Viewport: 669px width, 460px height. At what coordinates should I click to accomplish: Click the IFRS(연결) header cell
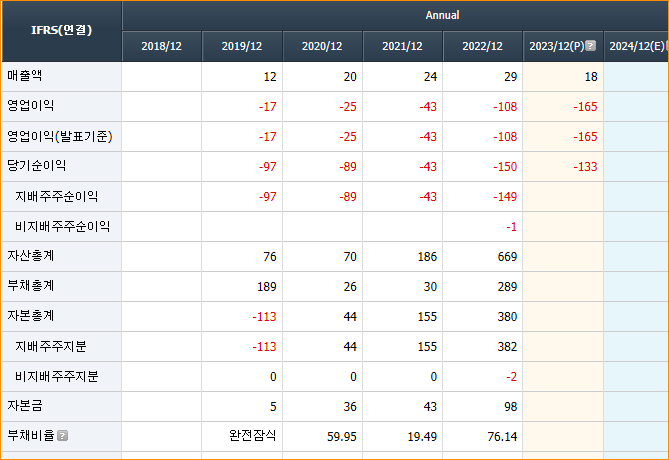pyautogui.click(x=61, y=31)
